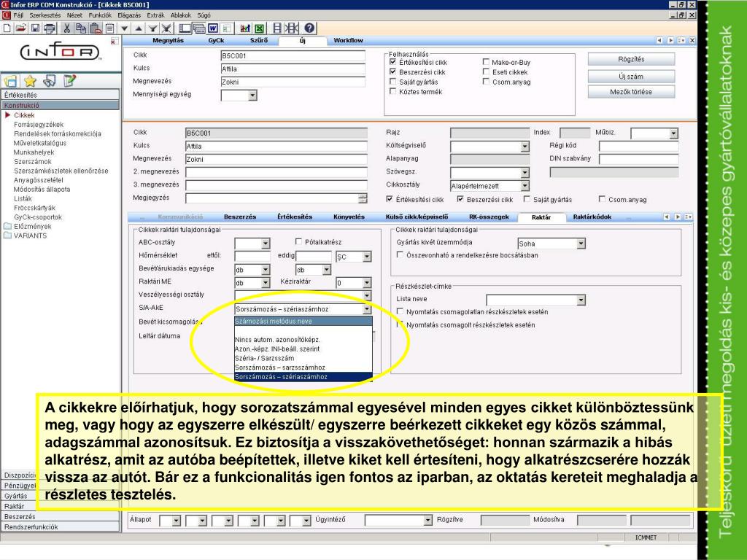This screenshot has height=560, width=747.
Task: Click the Print toolbar icon
Action: [49, 28]
